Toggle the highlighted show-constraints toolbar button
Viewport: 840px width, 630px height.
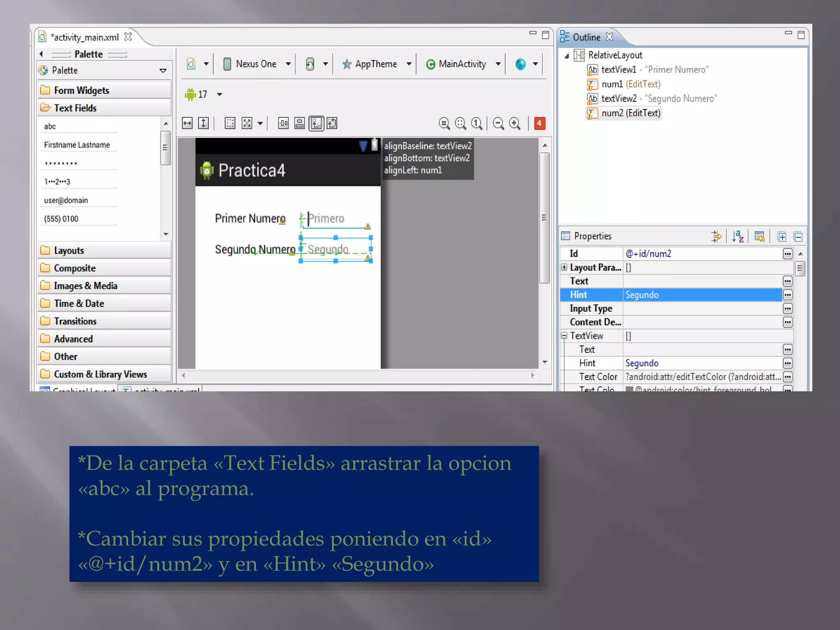tap(316, 123)
